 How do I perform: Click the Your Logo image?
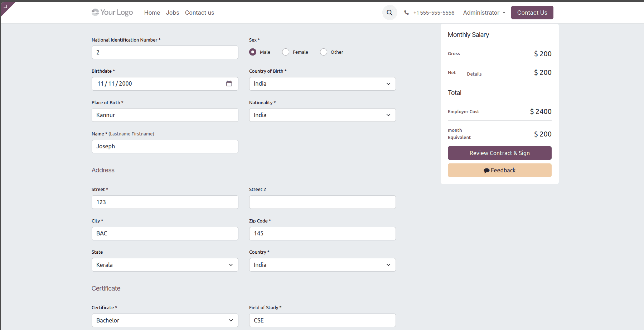112,13
